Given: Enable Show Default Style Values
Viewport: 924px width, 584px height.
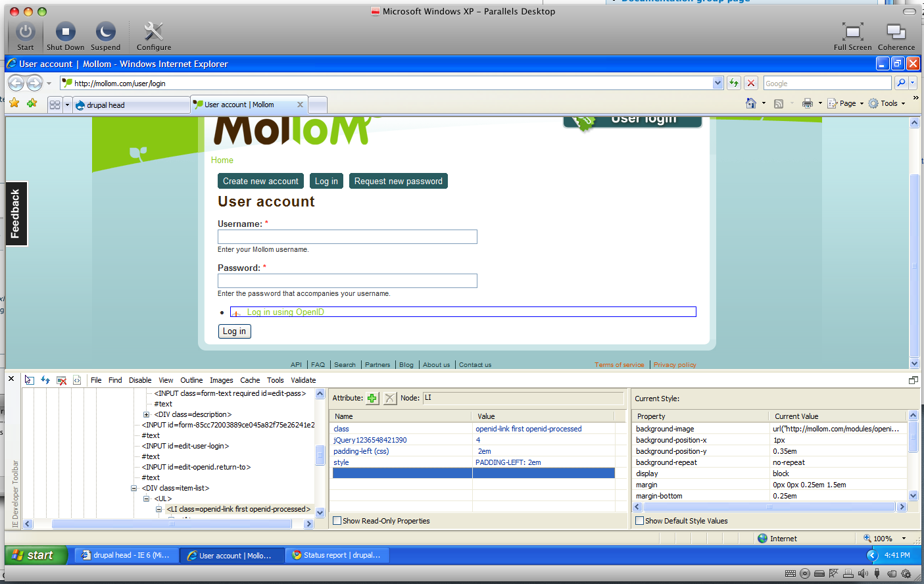Looking at the screenshot, I should [x=640, y=521].
